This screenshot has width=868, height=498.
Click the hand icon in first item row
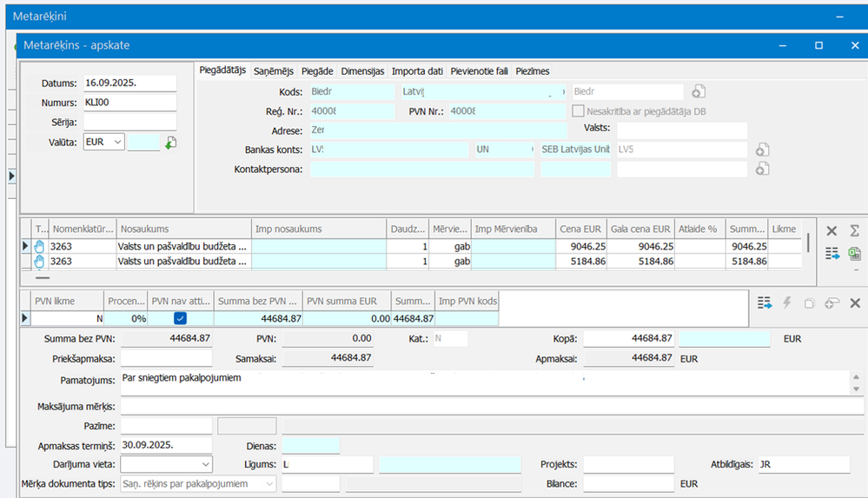point(39,246)
